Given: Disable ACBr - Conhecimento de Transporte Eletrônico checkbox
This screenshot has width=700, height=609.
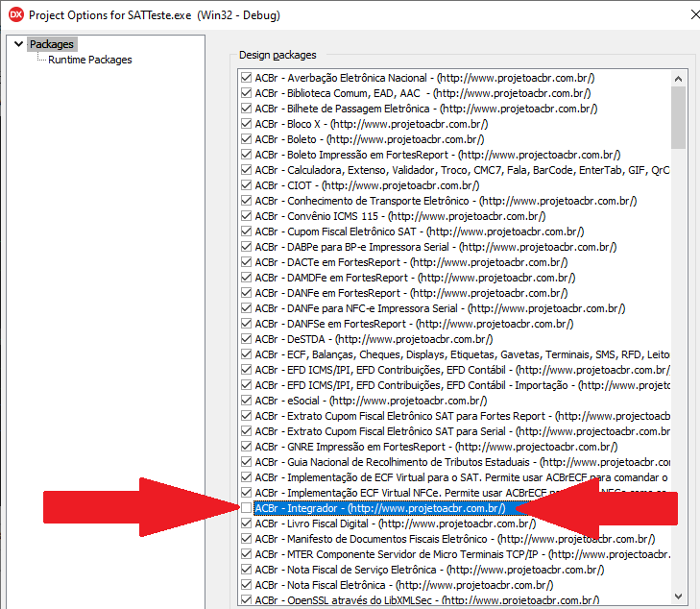Looking at the screenshot, I should [246, 201].
